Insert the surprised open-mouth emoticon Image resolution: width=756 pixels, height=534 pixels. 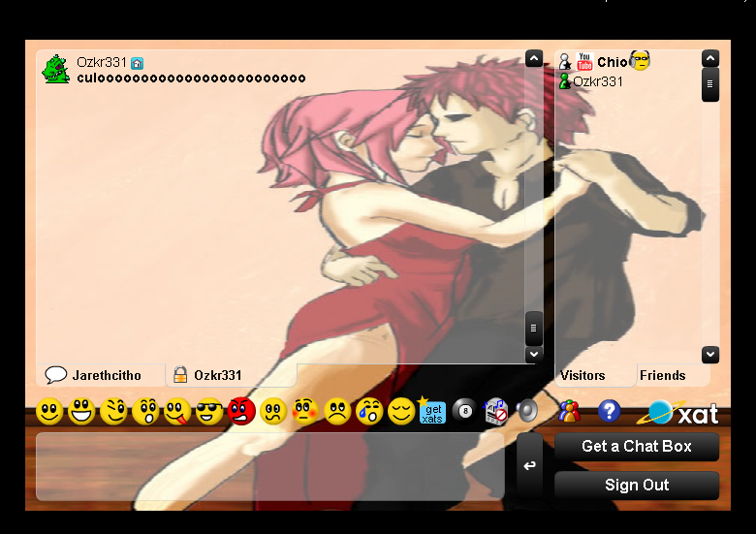click(145, 412)
